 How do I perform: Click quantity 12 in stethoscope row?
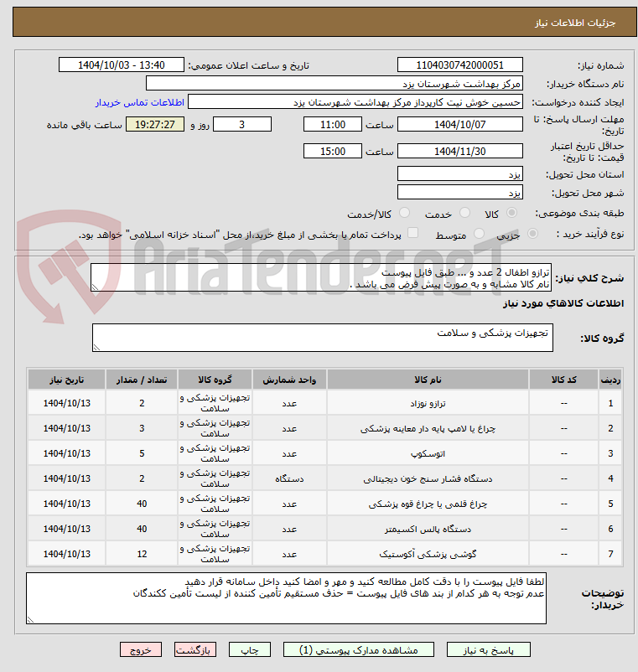[x=142, y=554]
